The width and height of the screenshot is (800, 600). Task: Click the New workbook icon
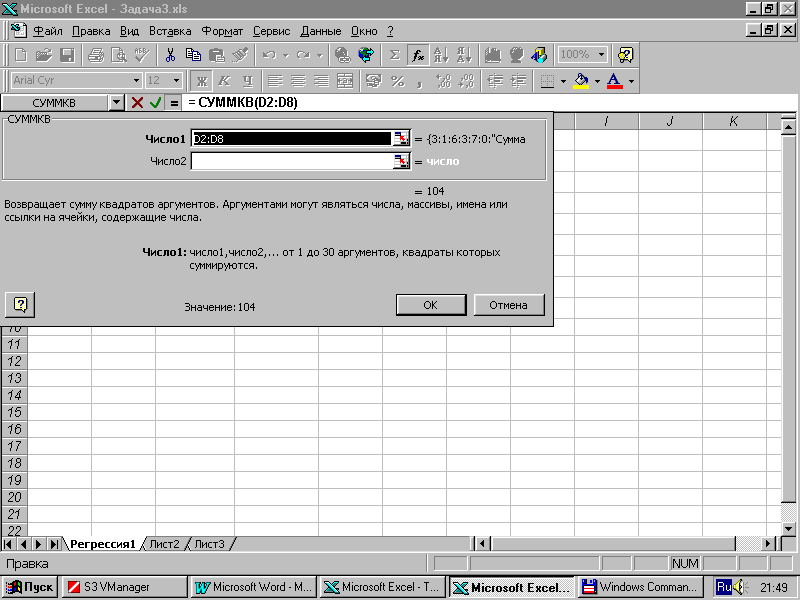[x=20, y=55]
